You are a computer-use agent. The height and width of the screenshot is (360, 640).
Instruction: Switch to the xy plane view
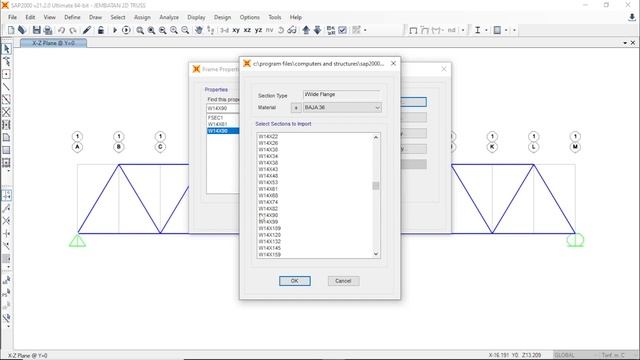pos(236,30)
